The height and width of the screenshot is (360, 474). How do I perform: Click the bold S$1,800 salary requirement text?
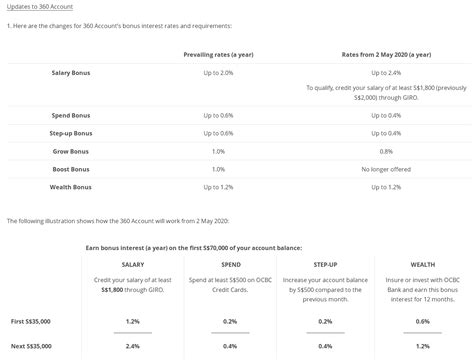[x=112, y=290]
